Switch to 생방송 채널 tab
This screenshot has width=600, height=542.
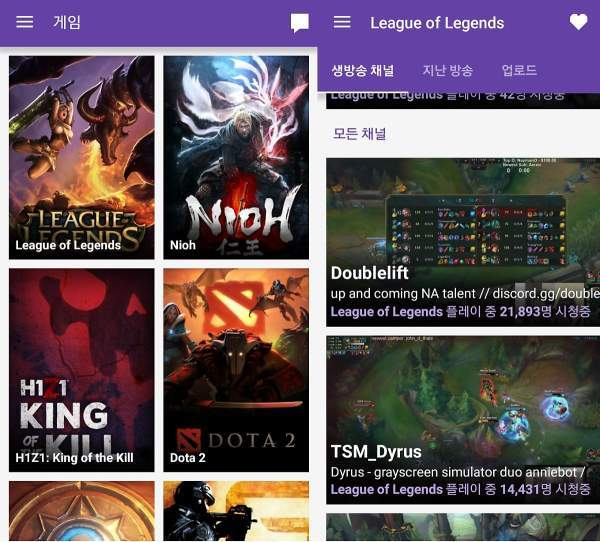point(362,70)
